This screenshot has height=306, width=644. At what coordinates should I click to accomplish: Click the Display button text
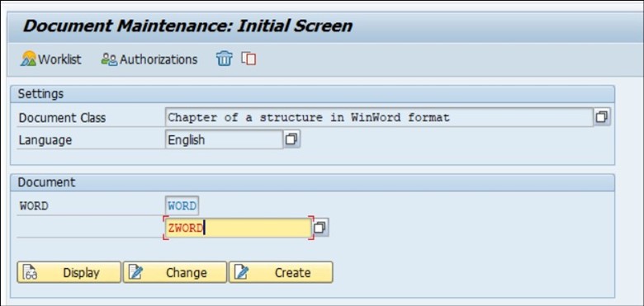point(81,273)
